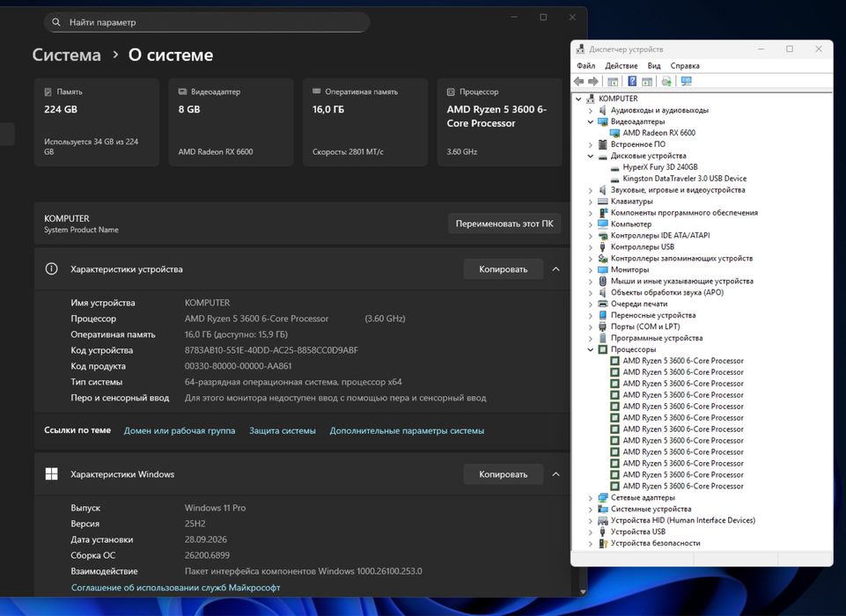Collapse the Дисковые устройства tree node
This screenshot has height=616, width=846.
(x=591, y=156)
